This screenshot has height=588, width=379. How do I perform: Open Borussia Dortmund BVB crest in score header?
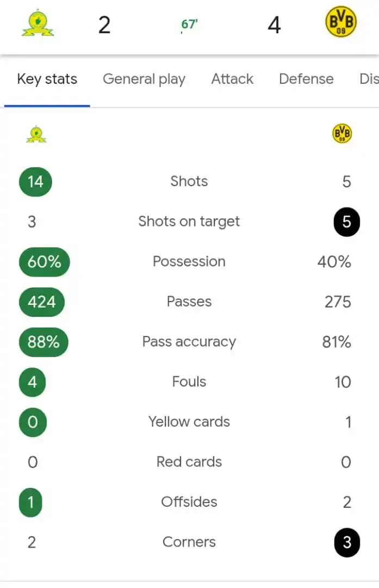pyautogui.click(x=340, y=22)
